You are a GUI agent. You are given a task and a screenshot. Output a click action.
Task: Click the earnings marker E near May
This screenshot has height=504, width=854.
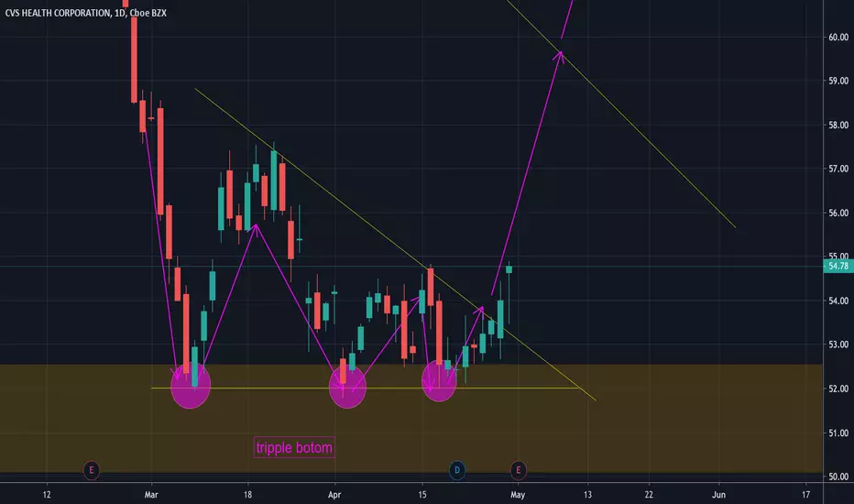[x=518, y=470]
